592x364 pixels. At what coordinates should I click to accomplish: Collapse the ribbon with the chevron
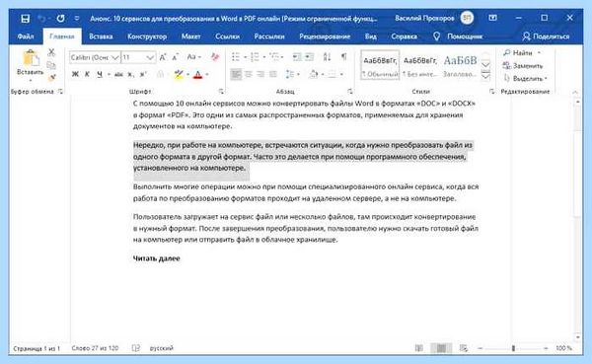coord(575,92)
